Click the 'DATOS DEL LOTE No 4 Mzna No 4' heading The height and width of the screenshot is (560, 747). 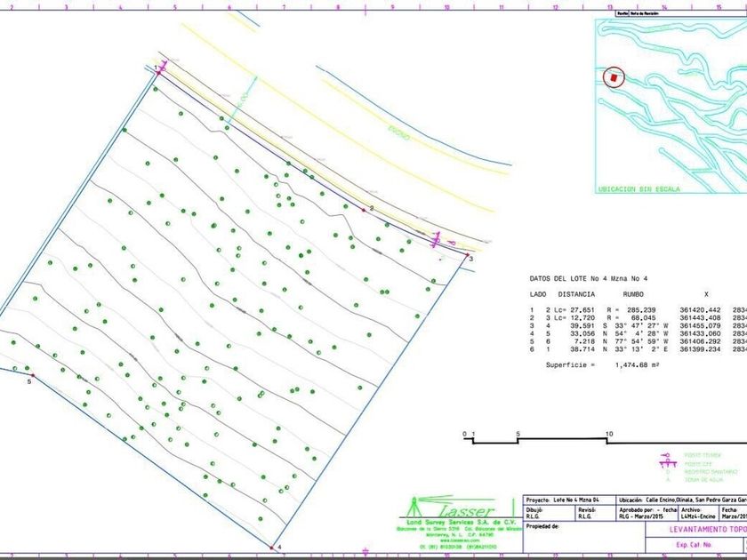589,278
